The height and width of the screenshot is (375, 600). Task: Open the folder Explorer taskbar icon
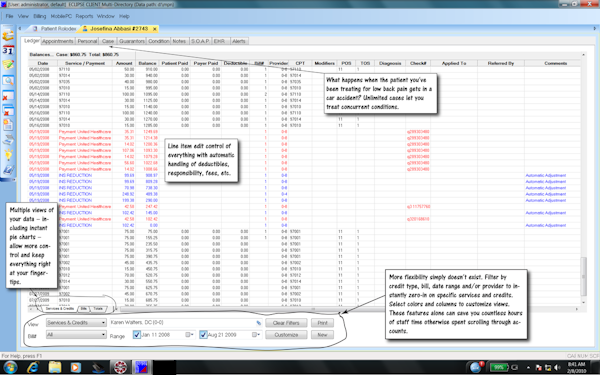(x=55, y=367)
